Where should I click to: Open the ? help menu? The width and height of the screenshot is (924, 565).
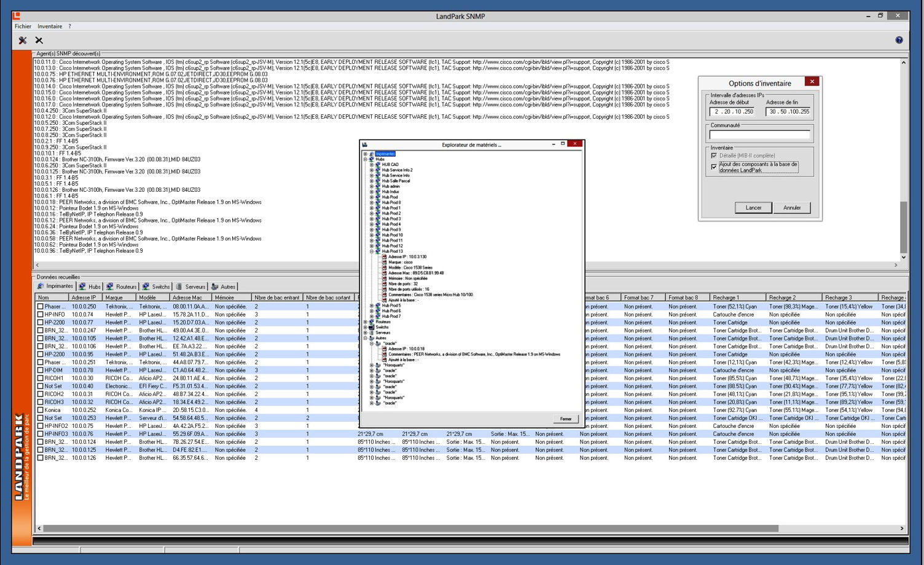point(69,26)
